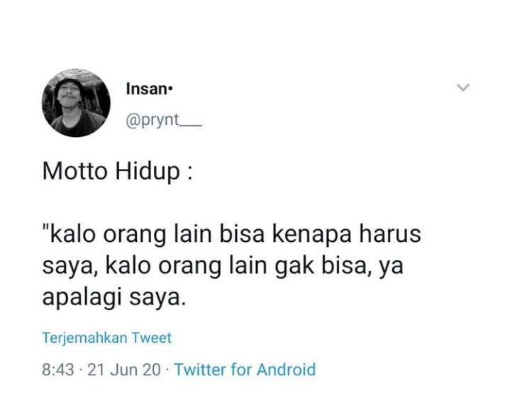Click Terjemahkan Tweet to translate
This screenshot has height=420, width=510.
click(106, 338)
